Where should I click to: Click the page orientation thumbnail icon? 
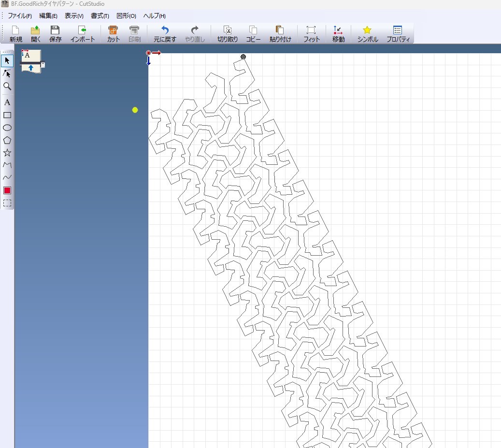coord(31,61)
